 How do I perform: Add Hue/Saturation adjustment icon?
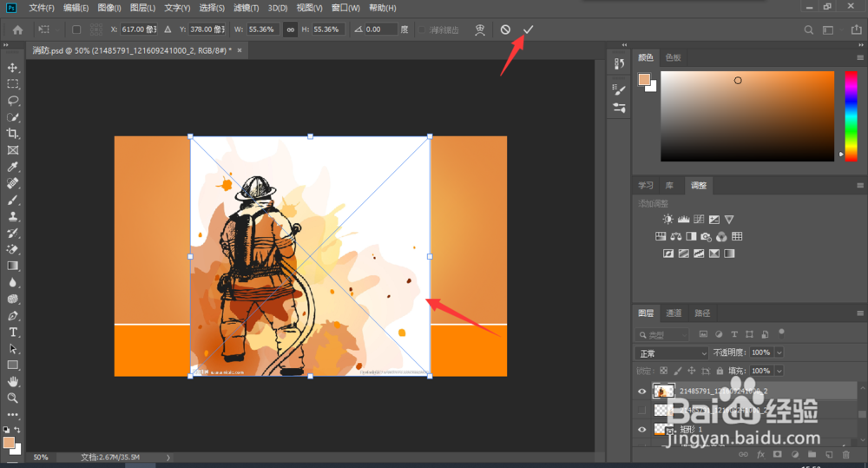tap(661, 236)
